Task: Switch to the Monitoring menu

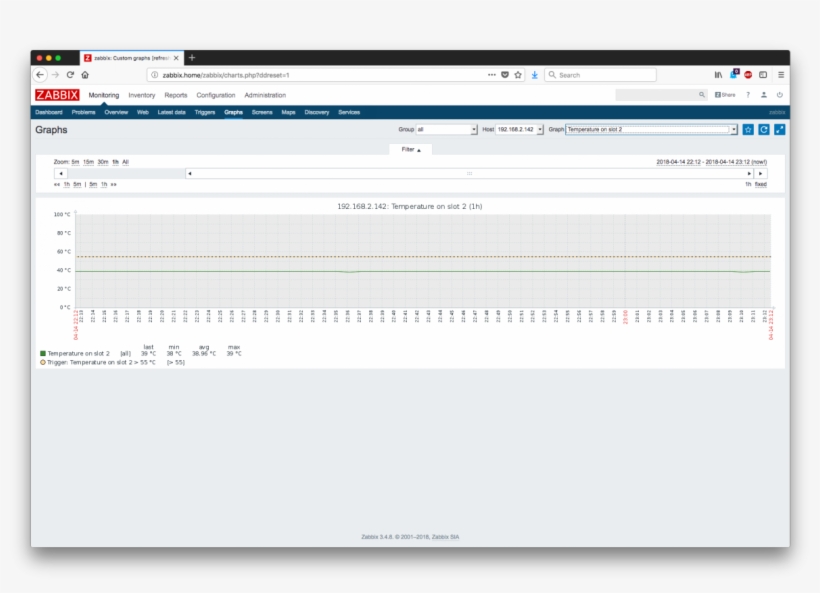Action: 104,95
